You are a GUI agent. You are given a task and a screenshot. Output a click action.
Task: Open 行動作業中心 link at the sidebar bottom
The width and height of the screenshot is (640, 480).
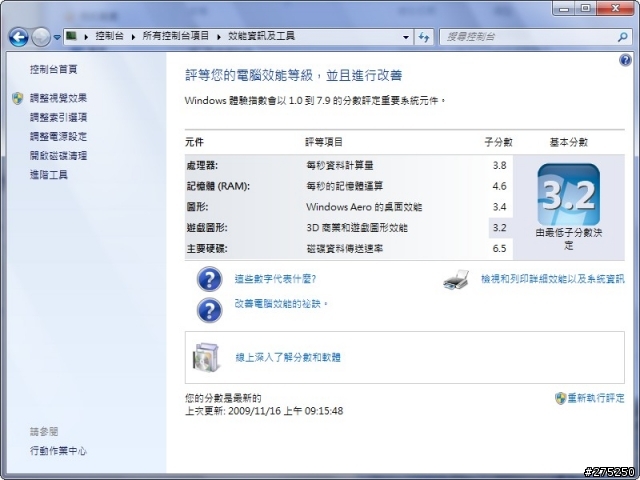tap(58, 451)
